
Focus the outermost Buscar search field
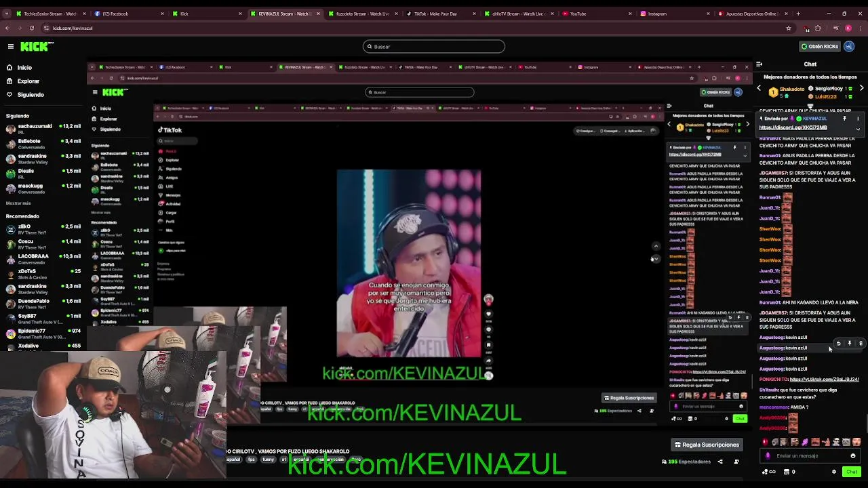click(x=434, y=46)
